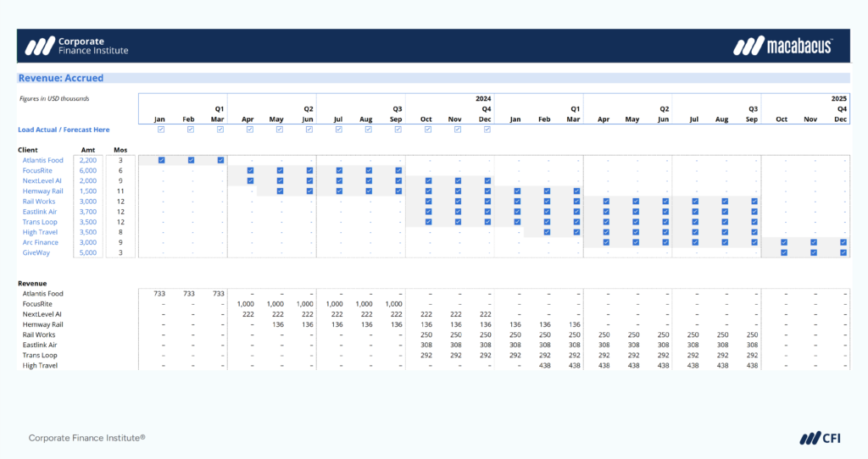
Task: Uncheck Atlantis Food checkbox for March 2024
Action: pos(220,160)
